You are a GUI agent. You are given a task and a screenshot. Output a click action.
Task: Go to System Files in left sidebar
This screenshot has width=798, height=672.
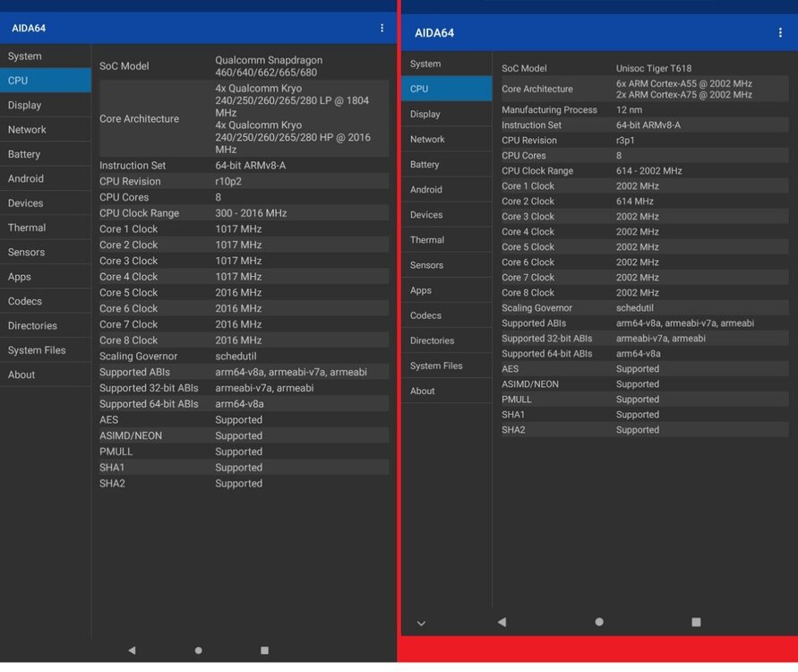[x=46, y=350]
